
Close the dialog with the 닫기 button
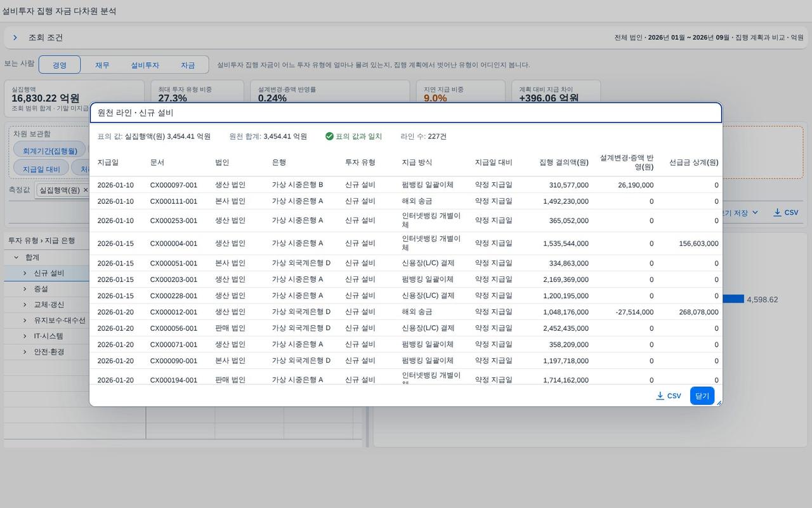tap(702, 396)
